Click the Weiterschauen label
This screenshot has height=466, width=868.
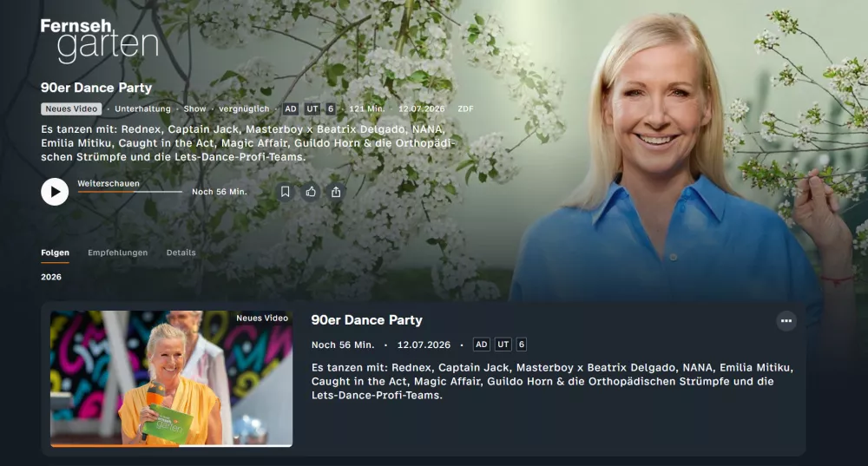coord(108,183)
